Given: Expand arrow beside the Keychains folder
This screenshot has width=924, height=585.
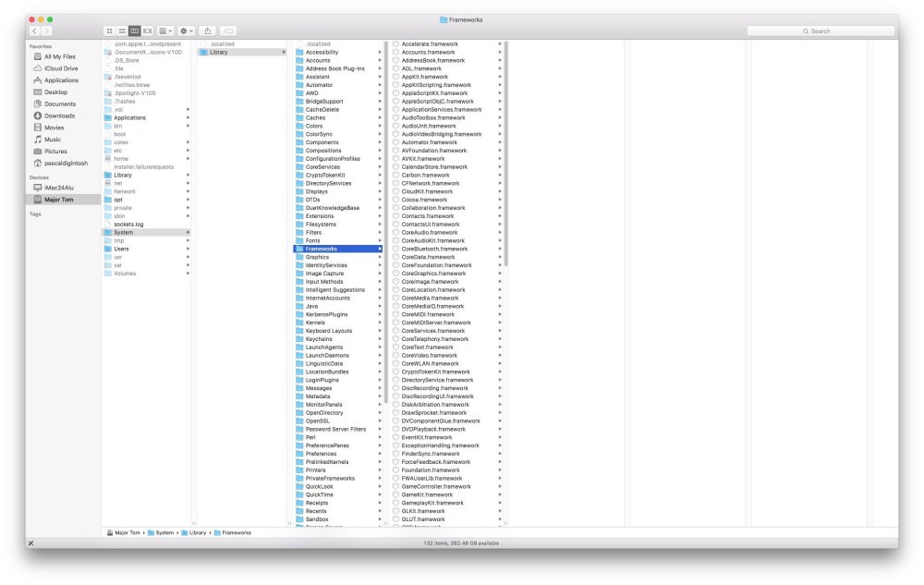Looking at the screenshot, I should click(380, 339).
